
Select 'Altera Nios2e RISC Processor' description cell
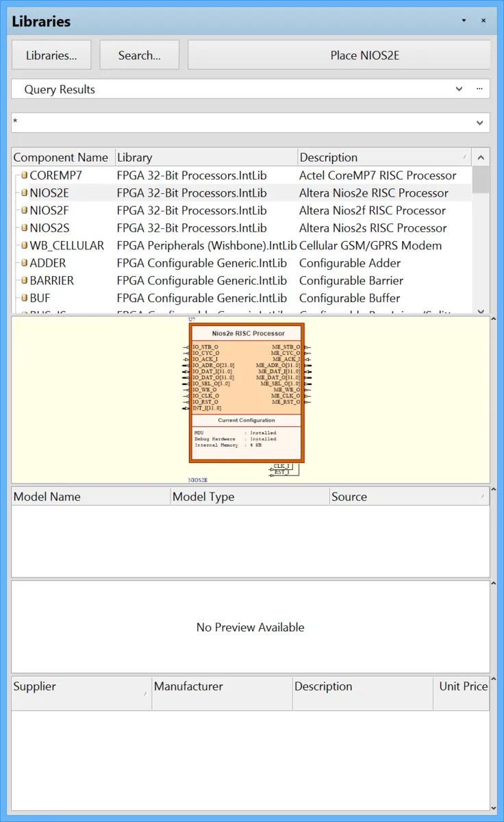tap(374, 193)
